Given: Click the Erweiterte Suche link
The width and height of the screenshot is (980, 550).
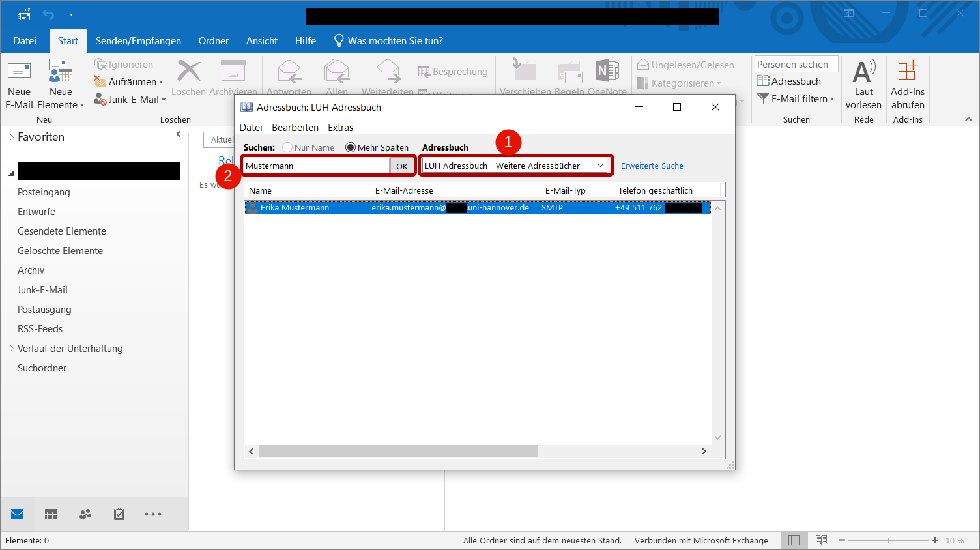Looking at the screenshot, I should coord(652,166).
